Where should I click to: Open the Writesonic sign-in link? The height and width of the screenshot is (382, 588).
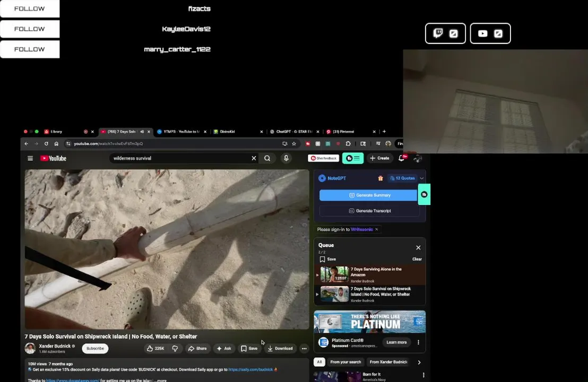coord(362,229)
